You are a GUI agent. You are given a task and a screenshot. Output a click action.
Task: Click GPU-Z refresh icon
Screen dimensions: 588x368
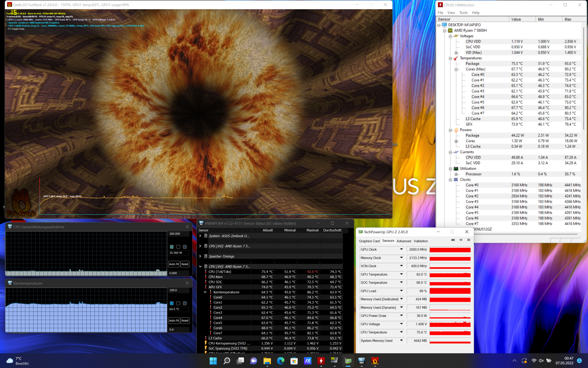coord(461,240)
